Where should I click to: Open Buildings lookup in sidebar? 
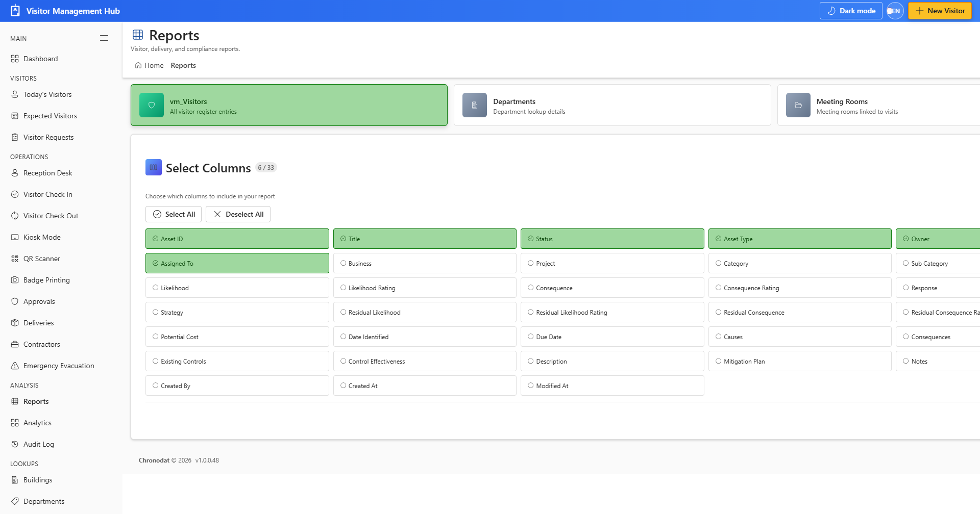point(61,480)
